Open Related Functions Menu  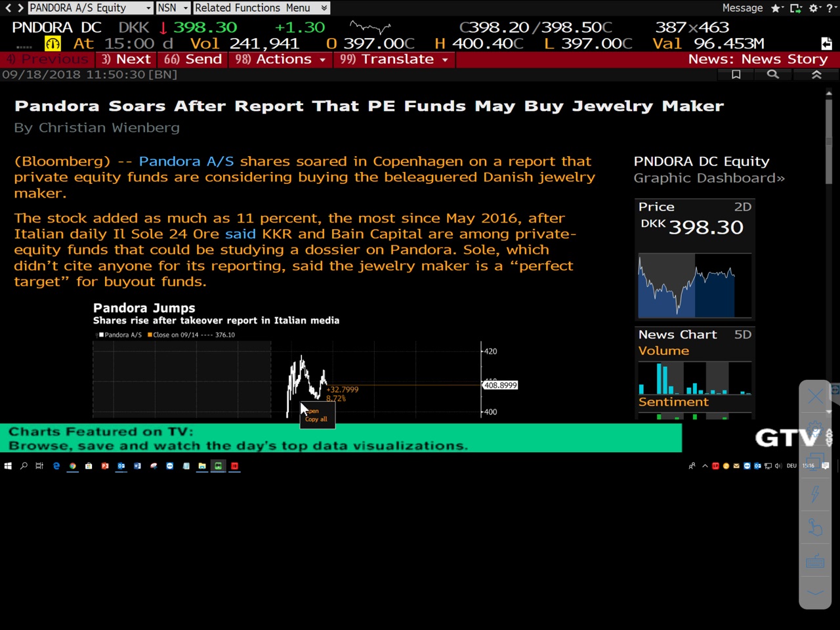[x=261, y=8]
